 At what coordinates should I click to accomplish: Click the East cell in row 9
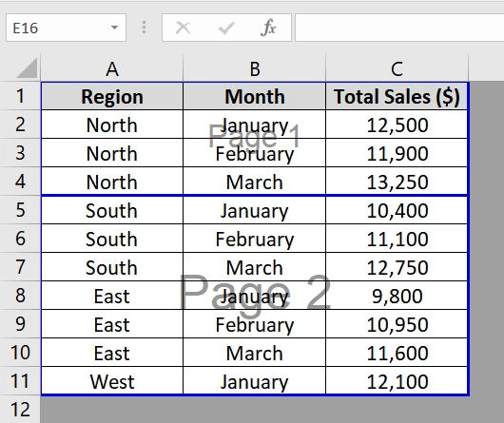[112, 324]
